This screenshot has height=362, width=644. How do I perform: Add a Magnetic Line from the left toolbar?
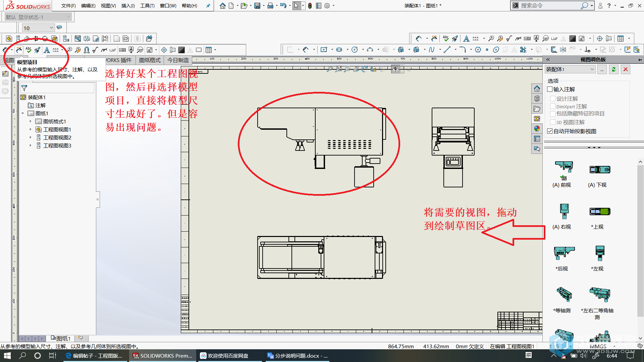87,50
